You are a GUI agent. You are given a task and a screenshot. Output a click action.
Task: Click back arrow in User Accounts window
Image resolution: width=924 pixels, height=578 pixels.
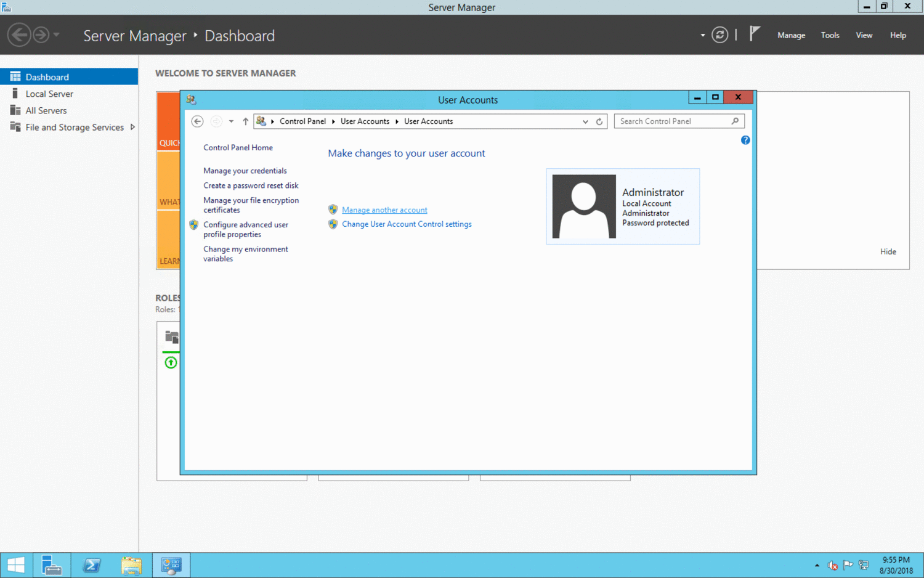coord(197,121)
